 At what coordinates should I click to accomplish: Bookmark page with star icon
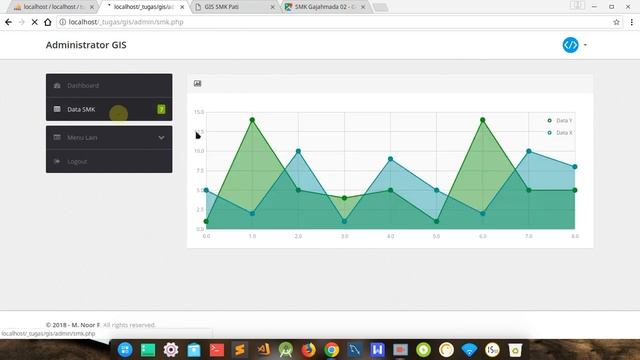point(616,22)
